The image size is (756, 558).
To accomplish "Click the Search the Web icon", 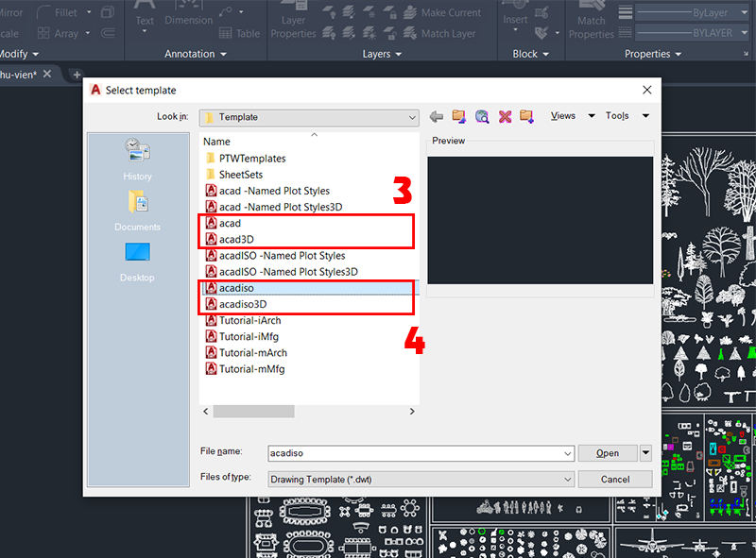I will click(482, 116).
